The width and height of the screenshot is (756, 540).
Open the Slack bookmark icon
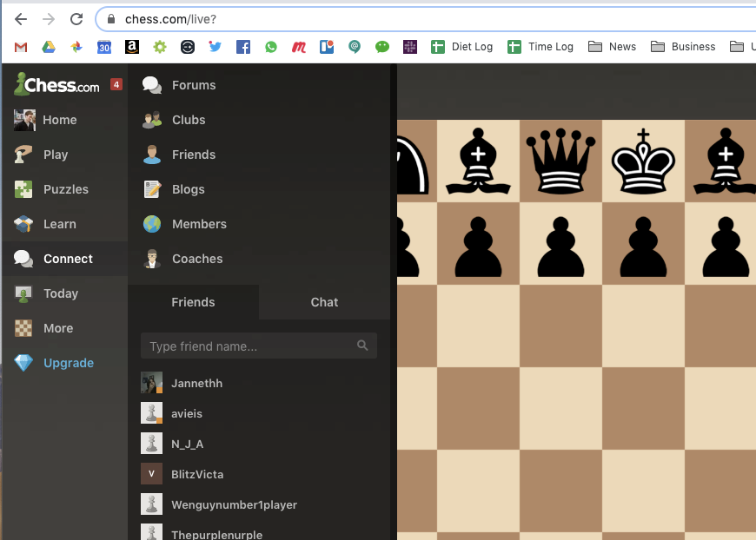410,47
